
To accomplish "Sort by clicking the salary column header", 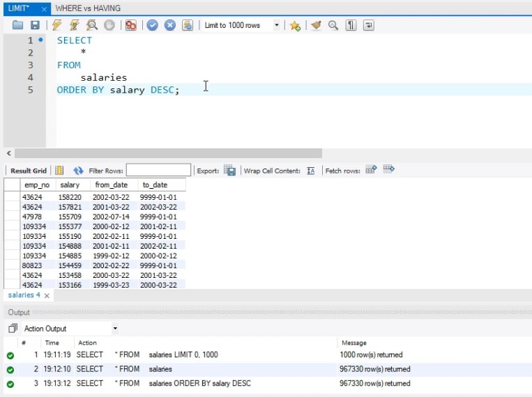I will pyautogui.click(x=70, y=185).
